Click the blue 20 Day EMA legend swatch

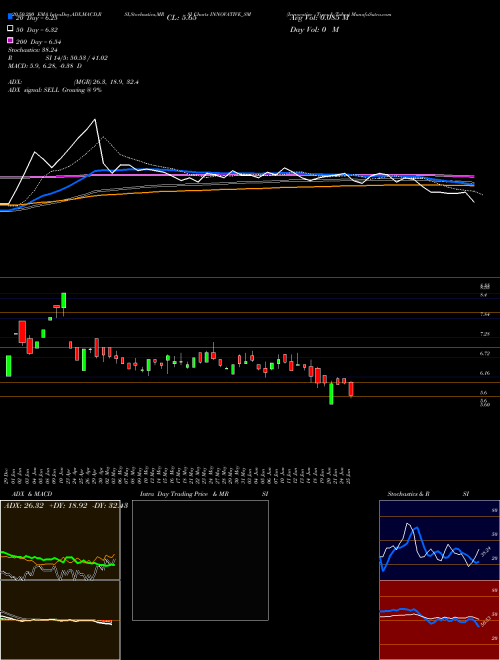click(11, 17)
